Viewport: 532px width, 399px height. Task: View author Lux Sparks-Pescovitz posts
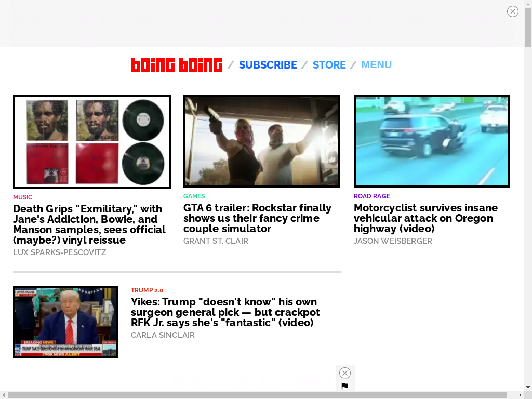pos(59,252)
